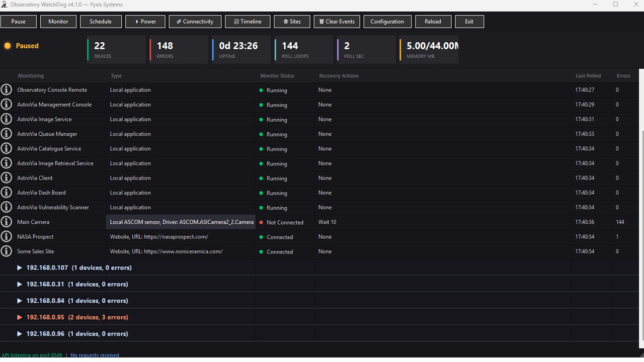Click the 144 errors value for Main Camera

click(620, 222)
